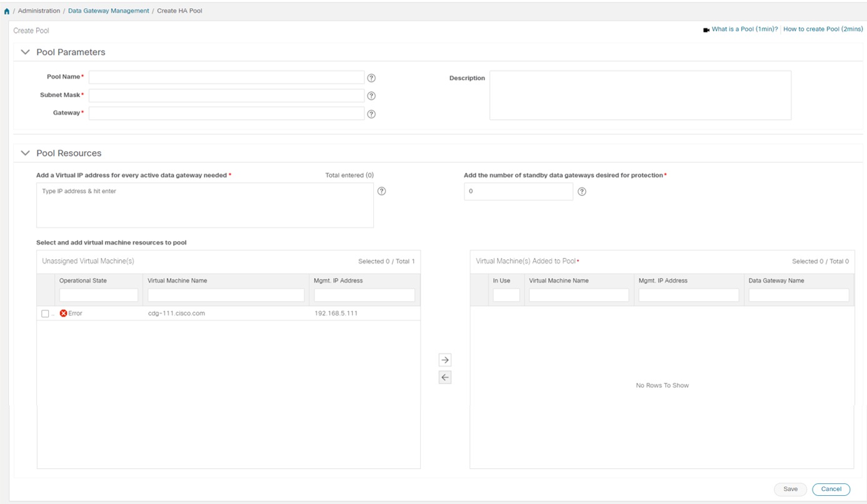867x504 pixels.
Task: Click the Pool Name input field
Action: (226, 77)
